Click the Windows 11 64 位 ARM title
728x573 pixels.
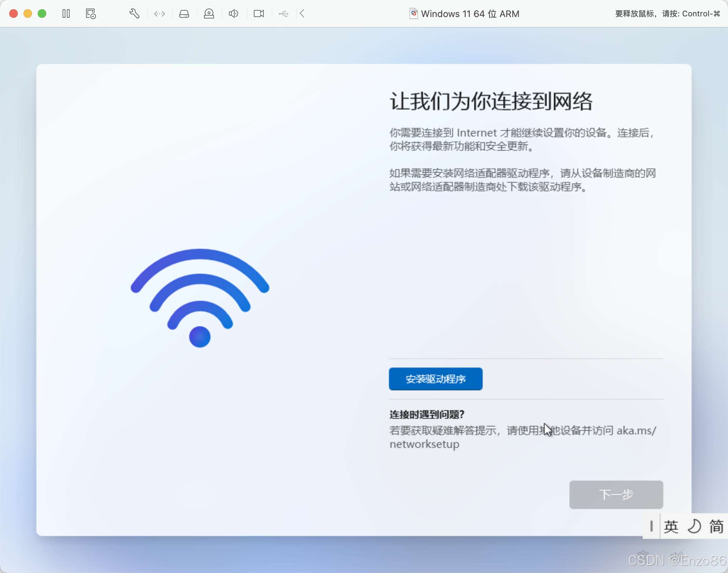tap(470, 14)
